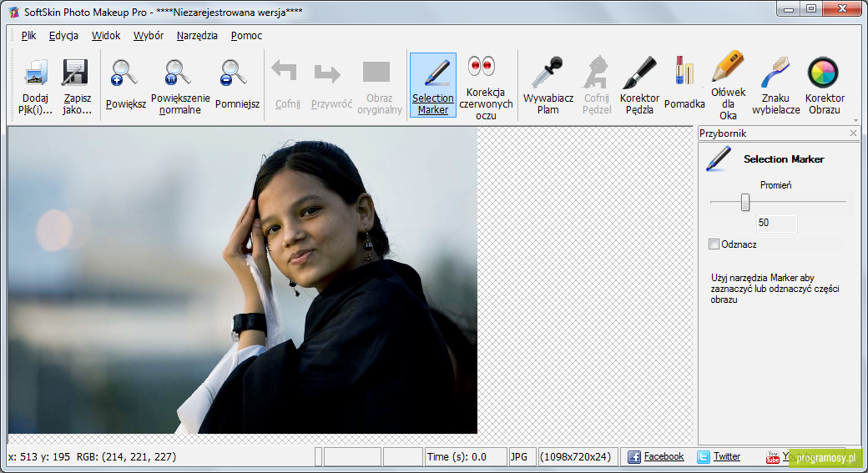Viewport: 868px width, 473px height.
Task: Open the Wybór menu
Action: click(149, 35)
